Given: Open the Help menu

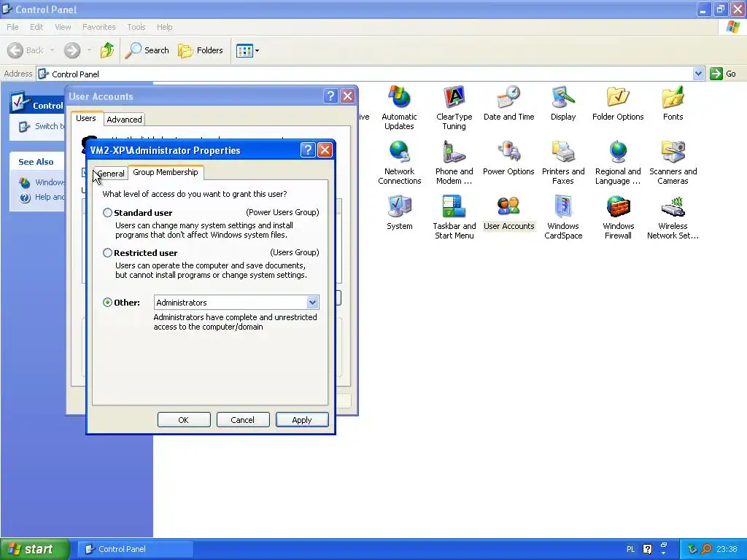Looking at the screenshot, I should [x=164, y=27].
